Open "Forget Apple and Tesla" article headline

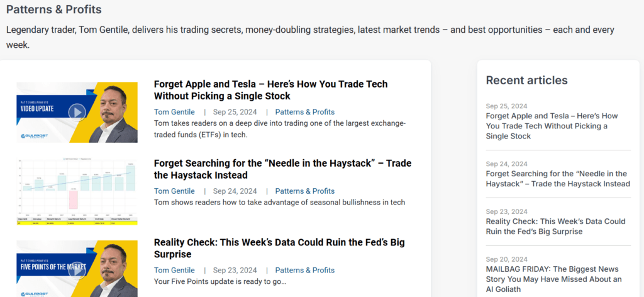coord(270,90)
